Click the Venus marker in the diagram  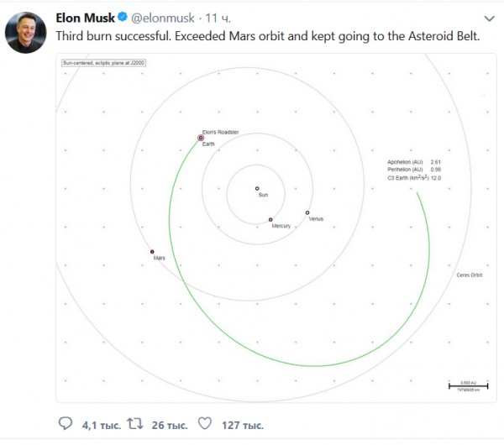307,212
